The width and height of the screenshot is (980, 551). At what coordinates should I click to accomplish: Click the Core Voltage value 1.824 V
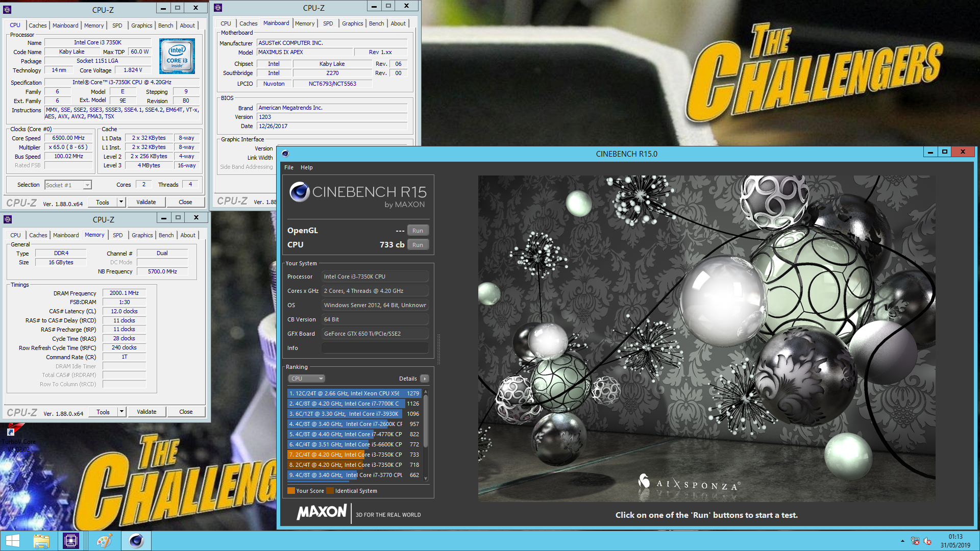pos(133,70)
